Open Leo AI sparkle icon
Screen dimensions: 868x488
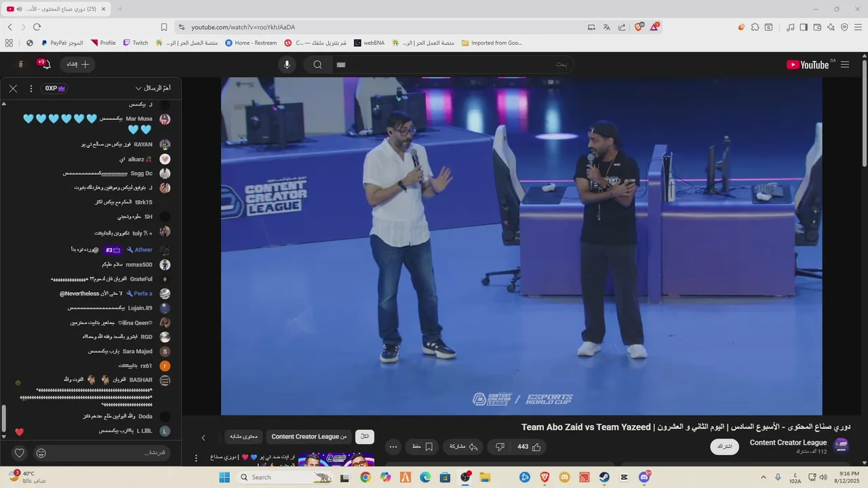[831, 27]
